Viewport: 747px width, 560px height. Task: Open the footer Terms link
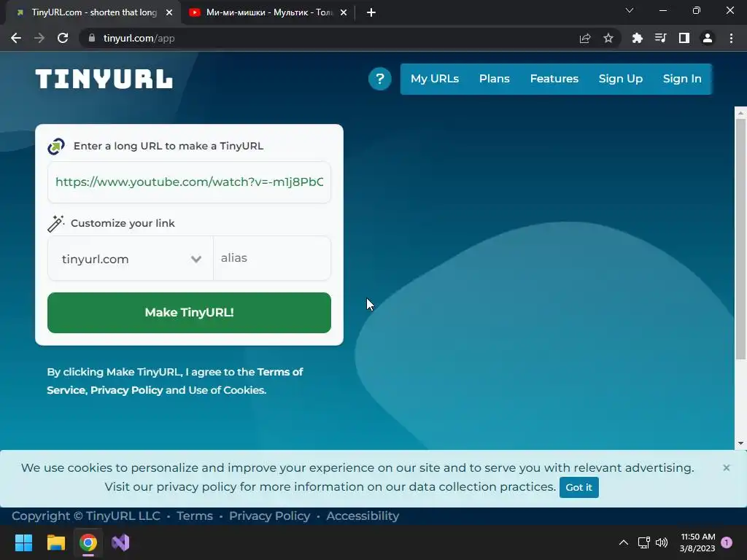pos(194,516)
